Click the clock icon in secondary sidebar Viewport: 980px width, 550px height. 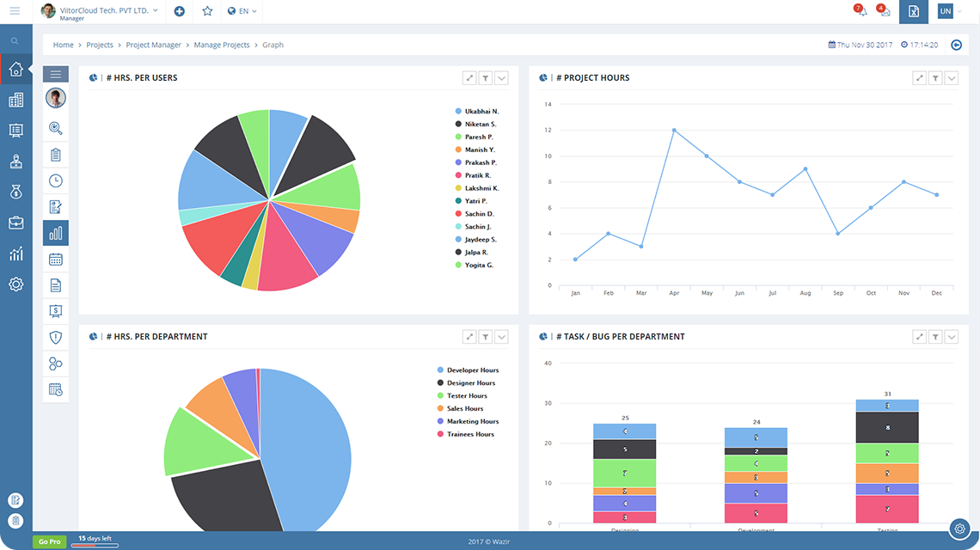pos(56,180)
